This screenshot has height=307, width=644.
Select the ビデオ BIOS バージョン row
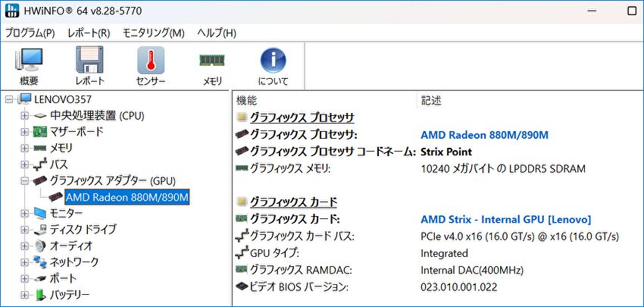click(299, 287)
